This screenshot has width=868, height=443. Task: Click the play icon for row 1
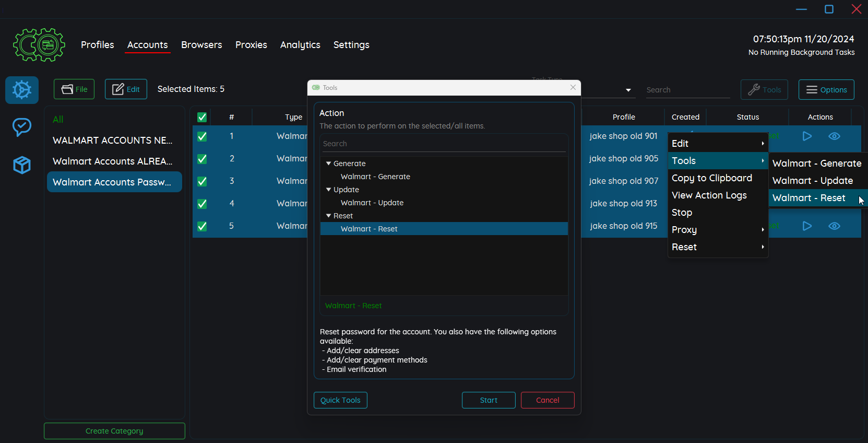(807, 136)
